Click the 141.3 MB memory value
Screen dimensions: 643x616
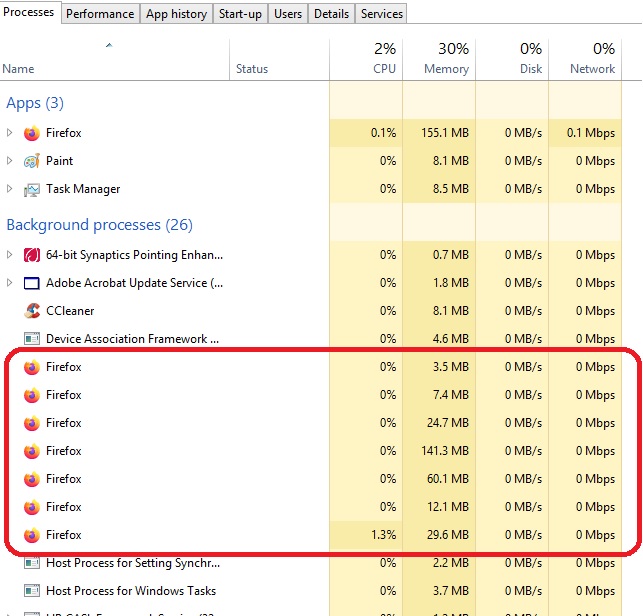[445, 451]
